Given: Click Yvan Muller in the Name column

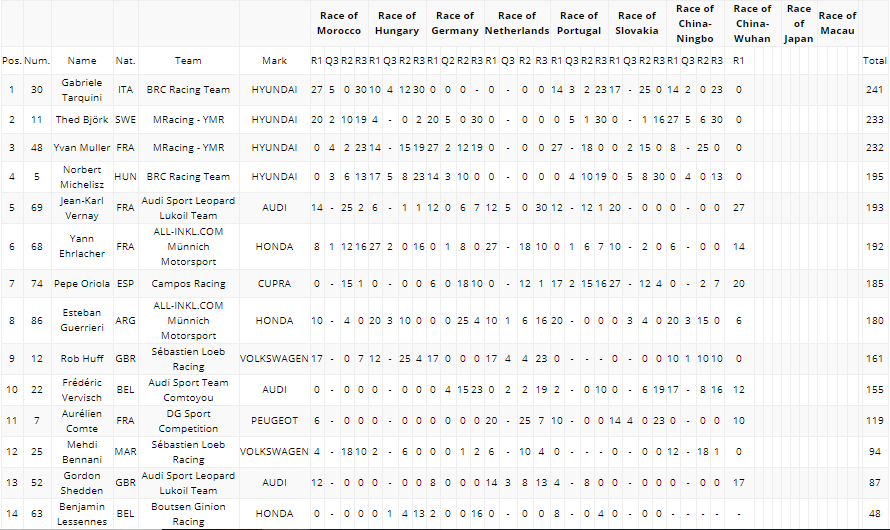Looking at the screenshot, I should (x=82, y=148).
